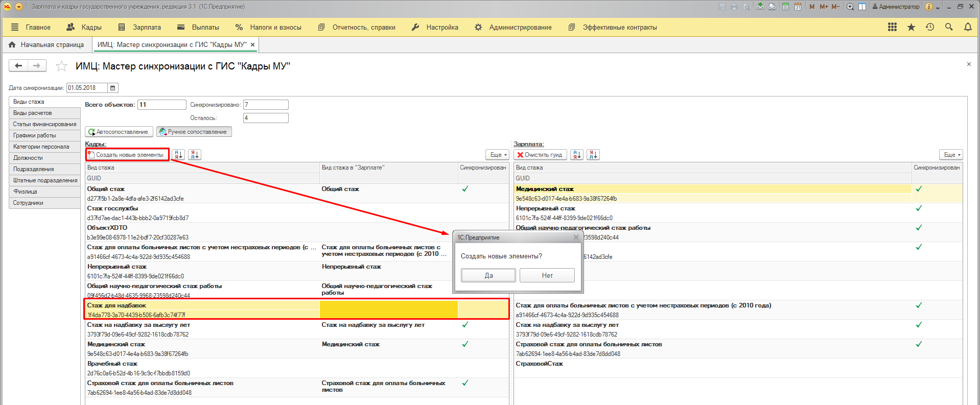Add page to favorites with star outline
The width and height of the screenshot is (980, 405).
[x=61, y=66]
